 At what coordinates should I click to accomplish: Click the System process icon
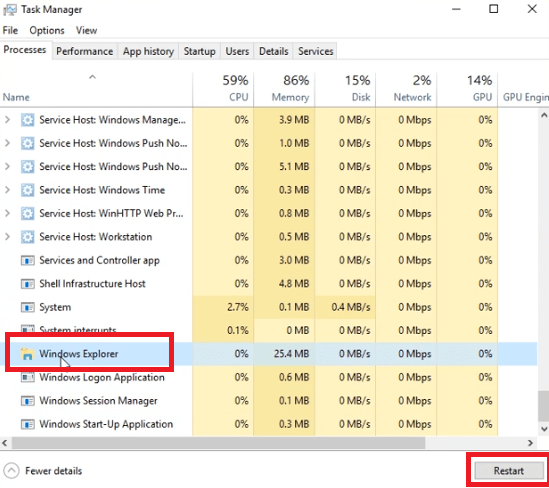[27, 307]
